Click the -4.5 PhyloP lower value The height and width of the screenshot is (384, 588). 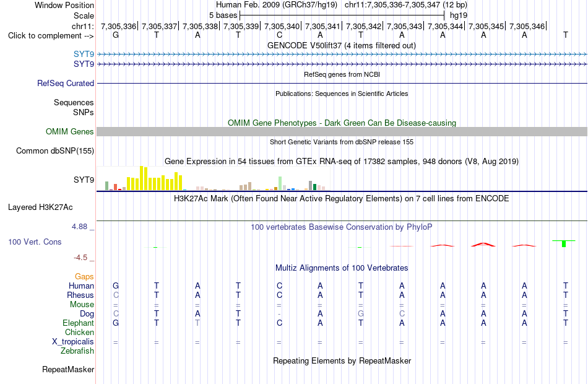80,258
